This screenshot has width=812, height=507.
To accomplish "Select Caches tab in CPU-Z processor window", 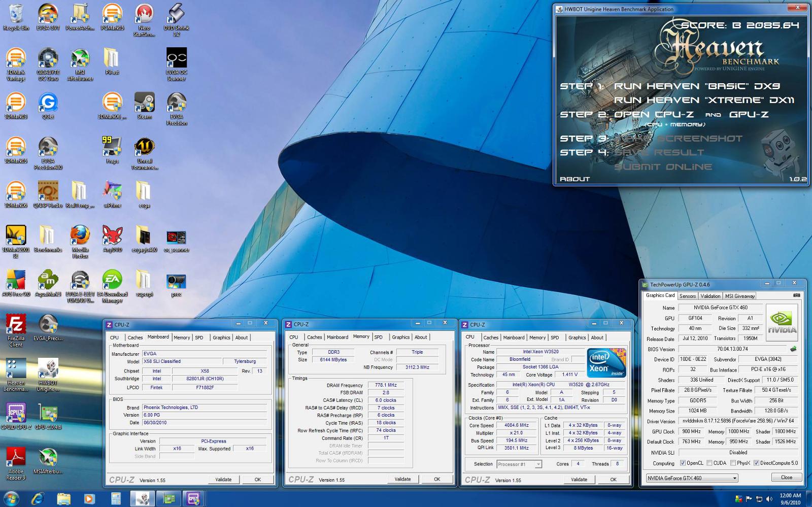I will tap(491, 337).
